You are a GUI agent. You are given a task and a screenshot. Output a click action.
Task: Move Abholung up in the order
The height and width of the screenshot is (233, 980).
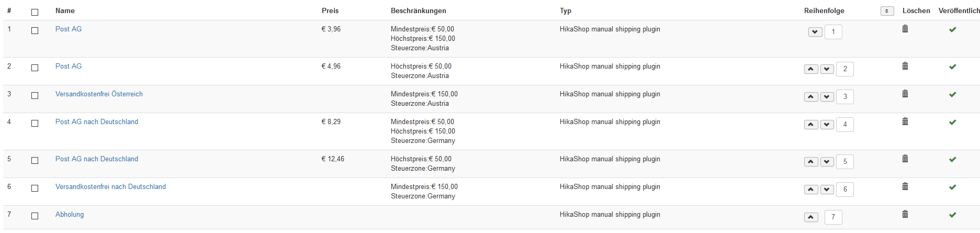pyautogui.click(x=811, y=217)
